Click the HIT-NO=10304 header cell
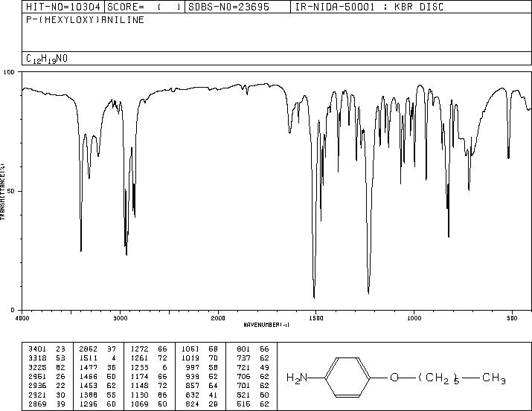 click(x=63, y=7)
